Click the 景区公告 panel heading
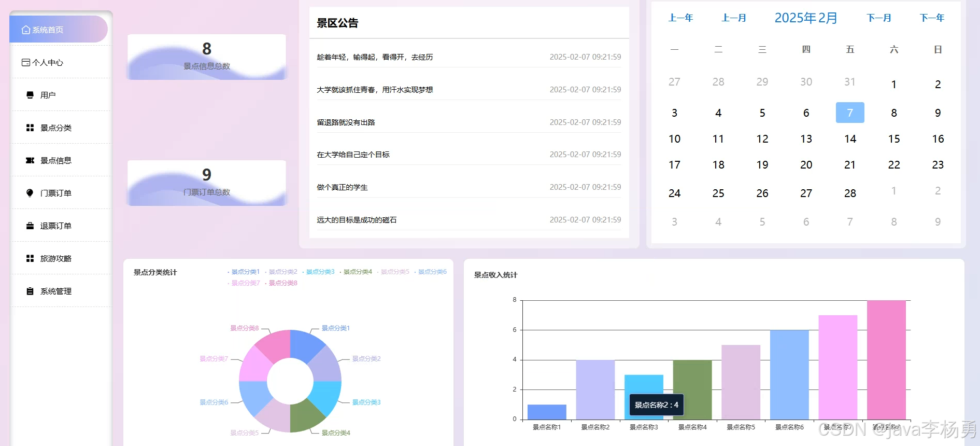 tap(337, 23)
